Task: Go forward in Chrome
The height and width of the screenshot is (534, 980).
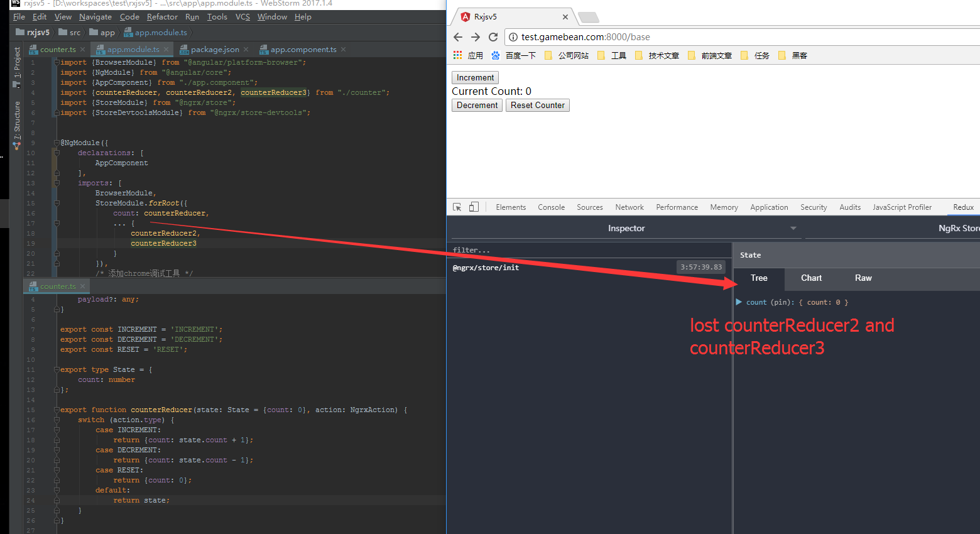Action: point(476,37)
